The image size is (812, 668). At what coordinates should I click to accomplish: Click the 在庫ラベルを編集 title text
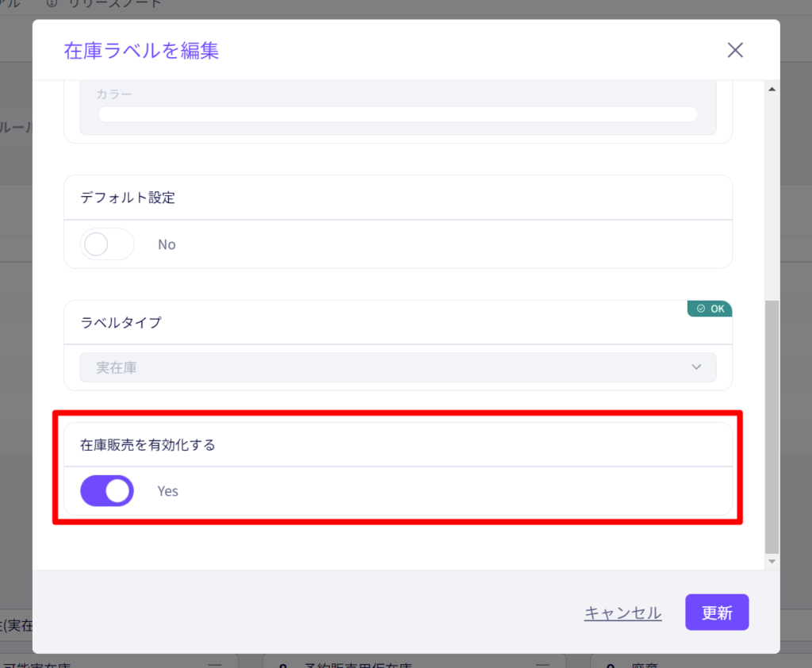point(141,51)
